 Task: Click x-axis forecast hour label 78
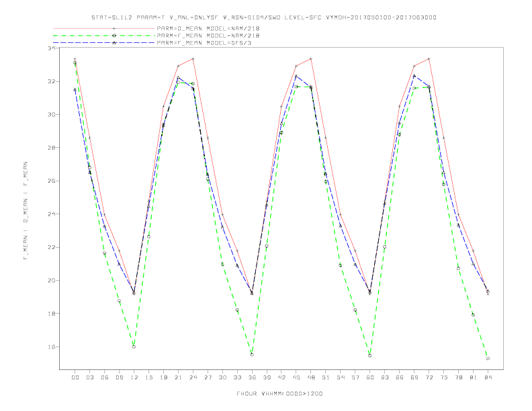(x=459, y=377)
